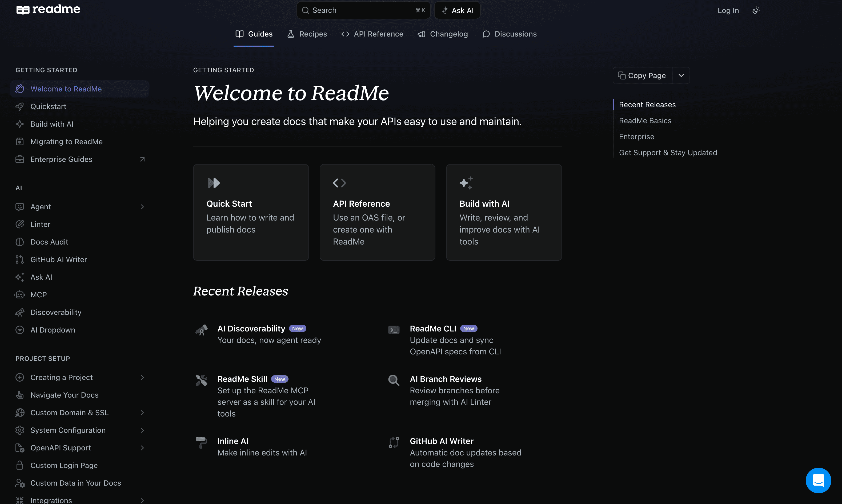
Task: Expand Creating a Project chevron
Action: pyautogui.click(x=142, y=377)
